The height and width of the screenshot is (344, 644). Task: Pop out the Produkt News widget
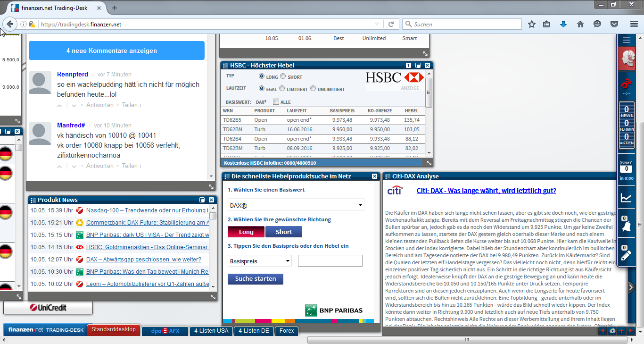coord(202,200)
